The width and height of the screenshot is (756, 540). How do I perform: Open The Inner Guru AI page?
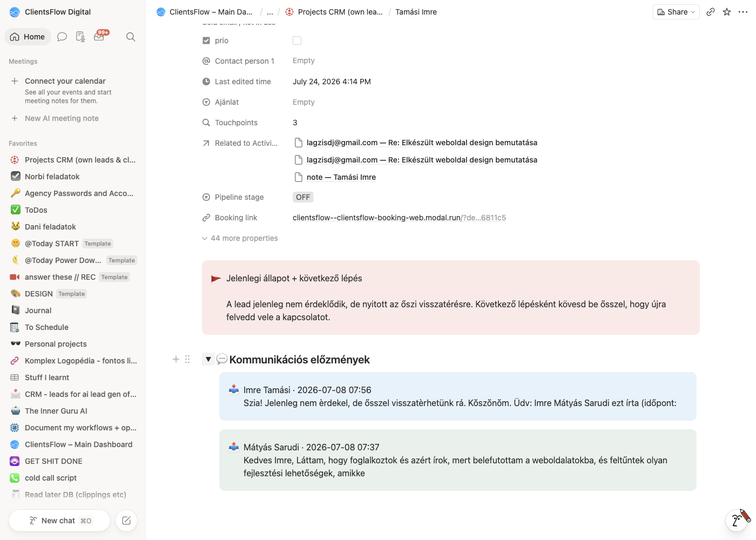click(x=73, y=411)
